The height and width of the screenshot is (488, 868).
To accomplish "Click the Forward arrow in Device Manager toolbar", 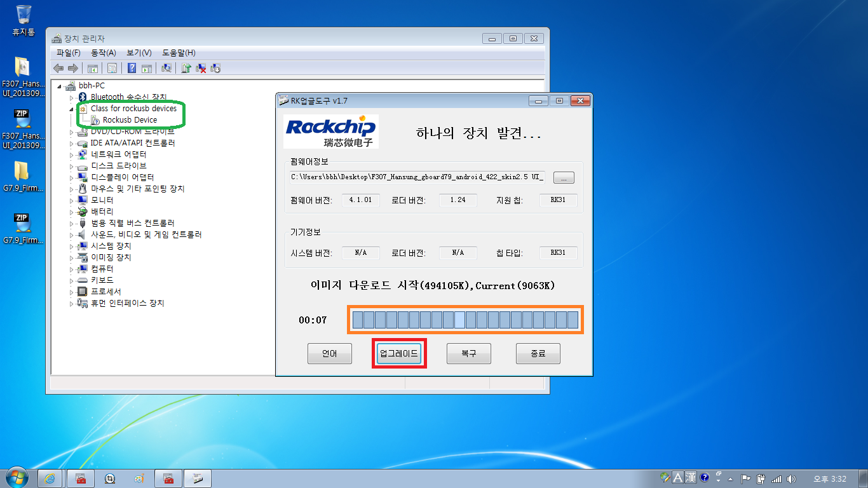I will pos(73,68).
